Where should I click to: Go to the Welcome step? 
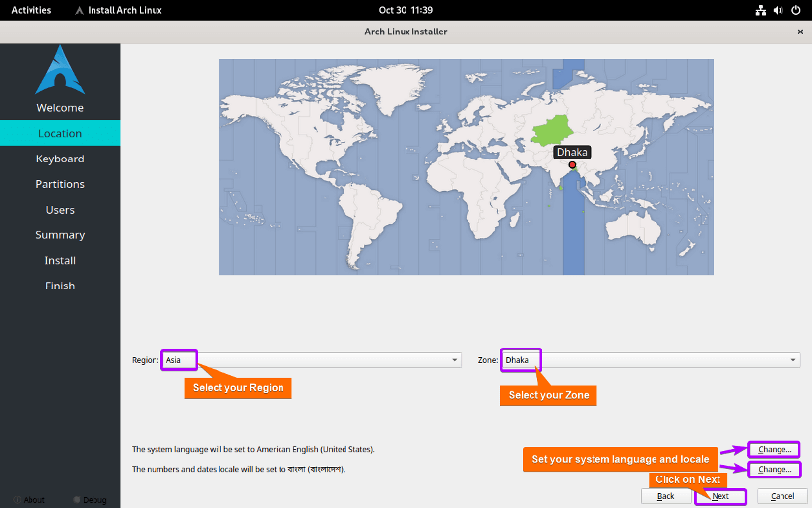[60, 108]
